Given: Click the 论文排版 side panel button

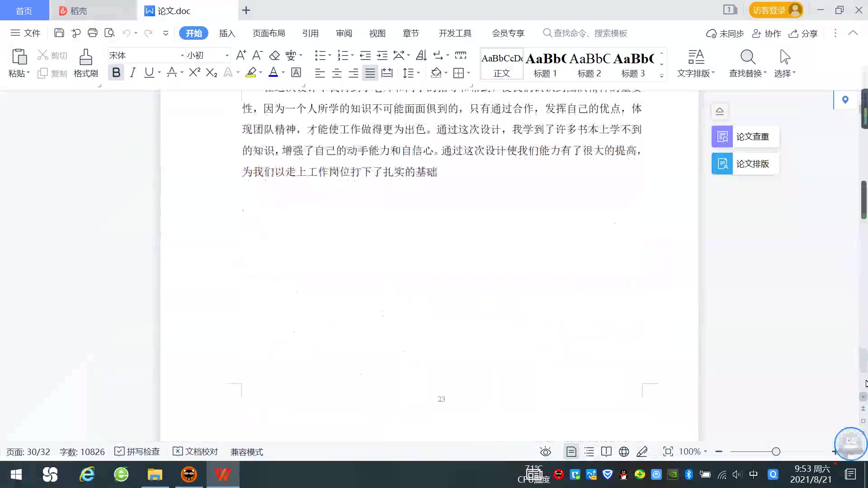Looking at the screenshot, I should pos(745,164).
